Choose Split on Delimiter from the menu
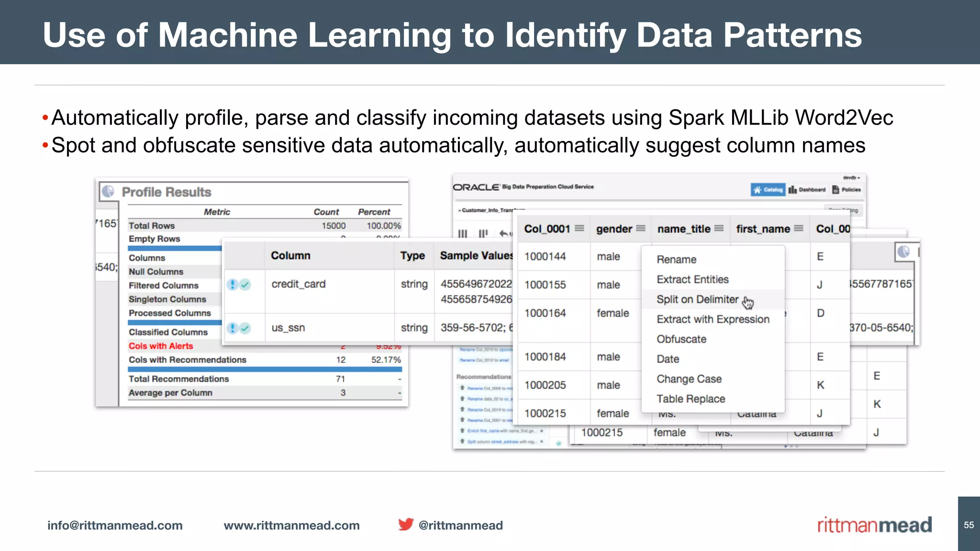 (x=697, y=299)
